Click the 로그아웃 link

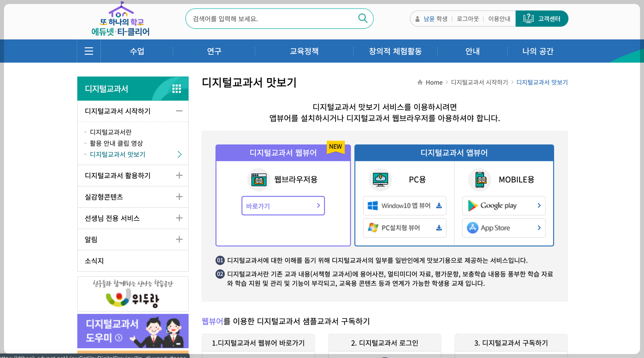point(468,19)
